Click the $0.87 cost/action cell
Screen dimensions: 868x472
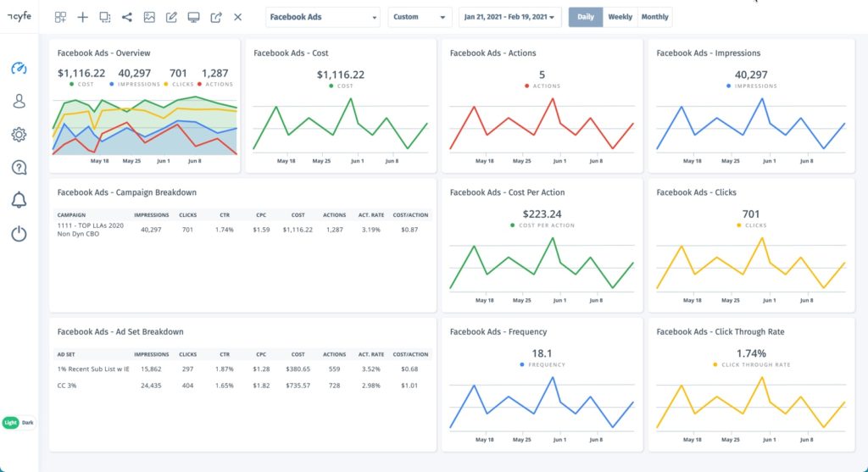409,230
